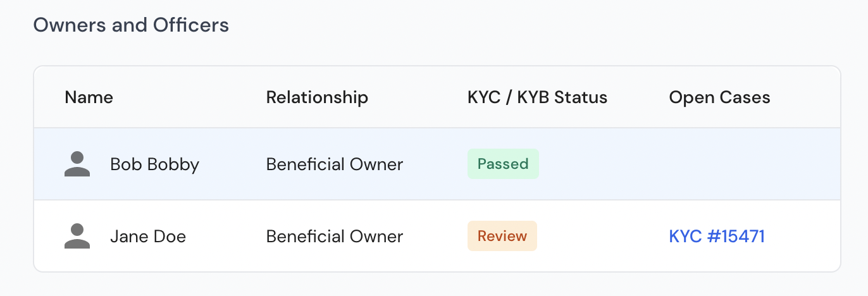Click the Relationship column header
Screen dimensions: 868x296
317,98
